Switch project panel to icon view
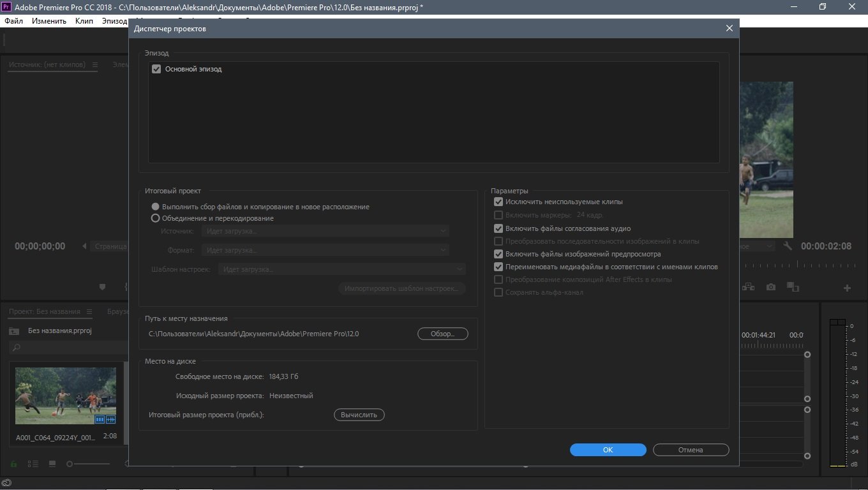The width and height of the screenshot is (868, 490). [x=52, y=464]
